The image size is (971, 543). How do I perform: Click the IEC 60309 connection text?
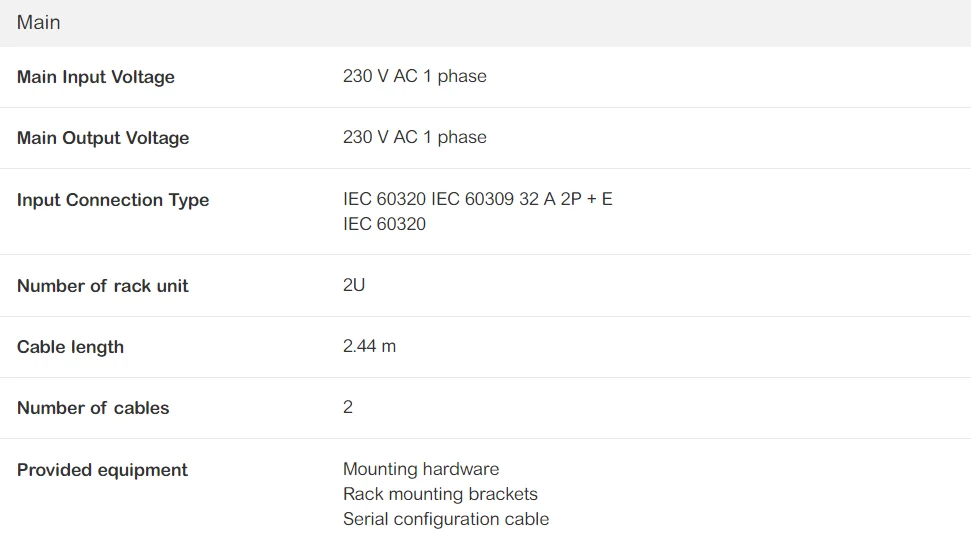472,199
